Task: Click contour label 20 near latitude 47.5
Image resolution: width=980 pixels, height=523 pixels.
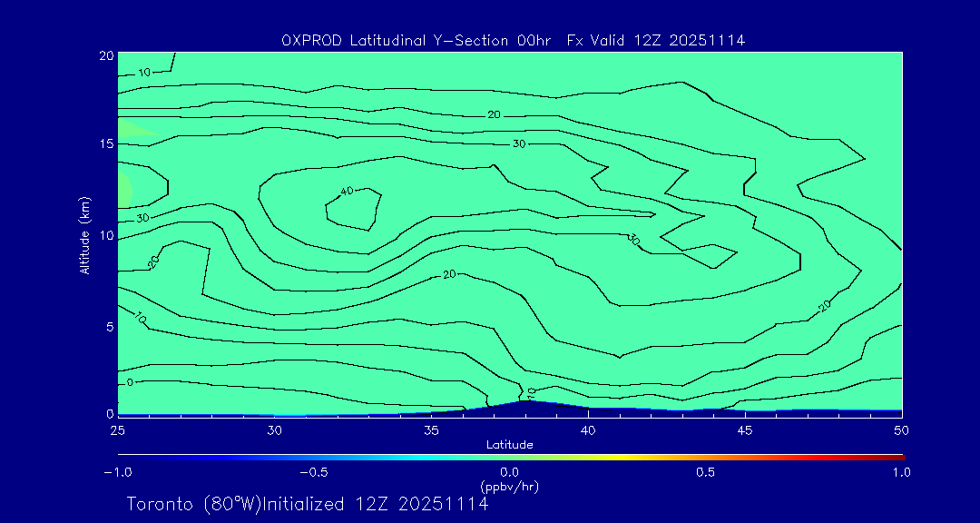Action: pos(825,305)
